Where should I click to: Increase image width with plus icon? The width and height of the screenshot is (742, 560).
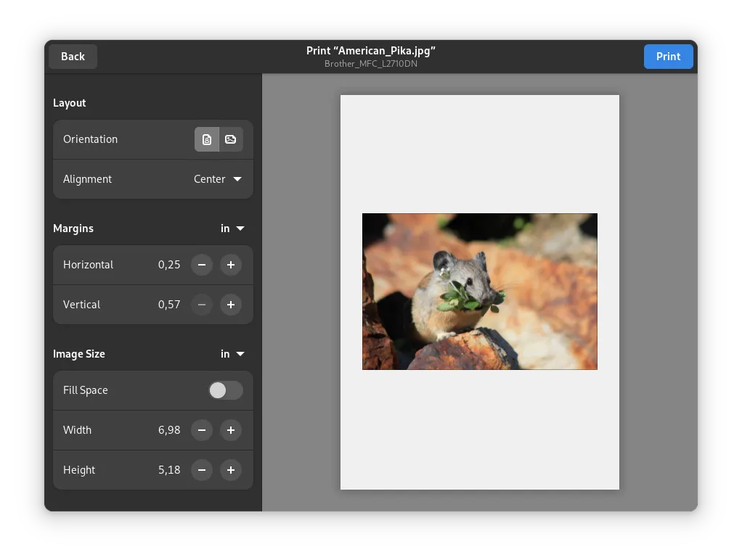click(231, 430)
